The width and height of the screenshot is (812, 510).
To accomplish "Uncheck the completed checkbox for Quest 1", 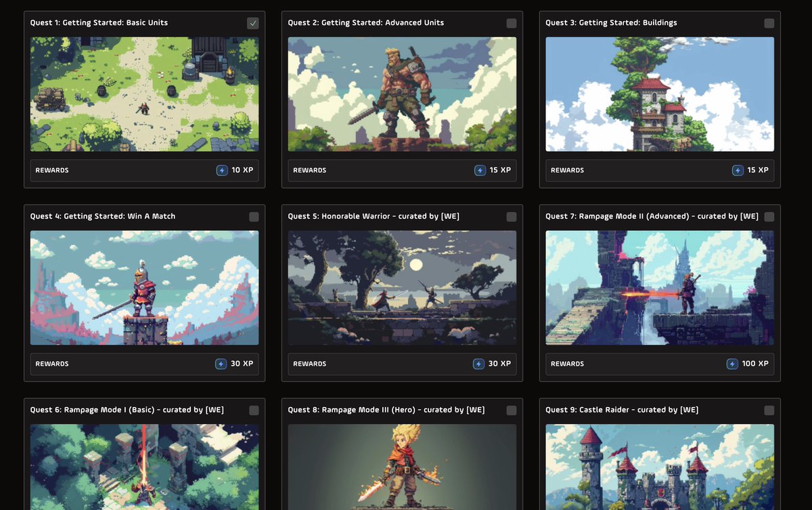I will 253,23.
